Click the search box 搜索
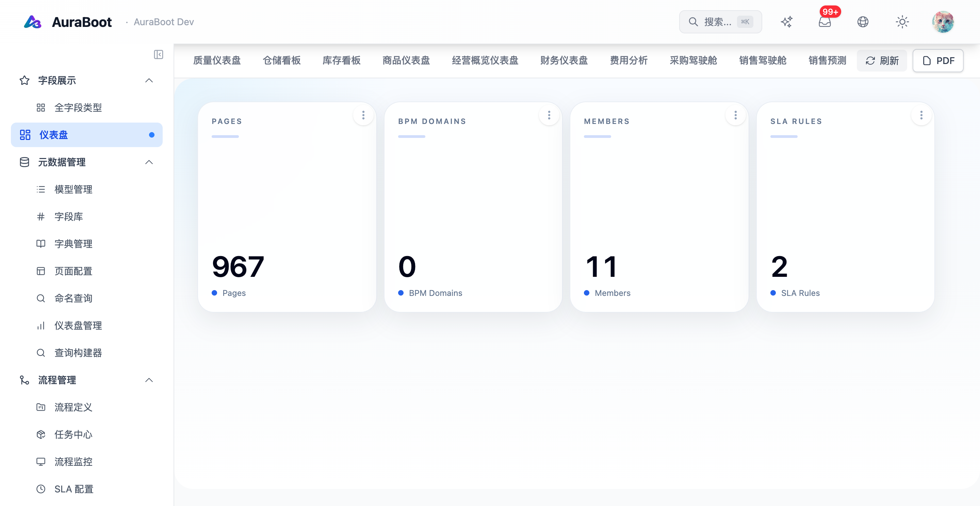Screen dimensions: 980x506 click(720, 22)
